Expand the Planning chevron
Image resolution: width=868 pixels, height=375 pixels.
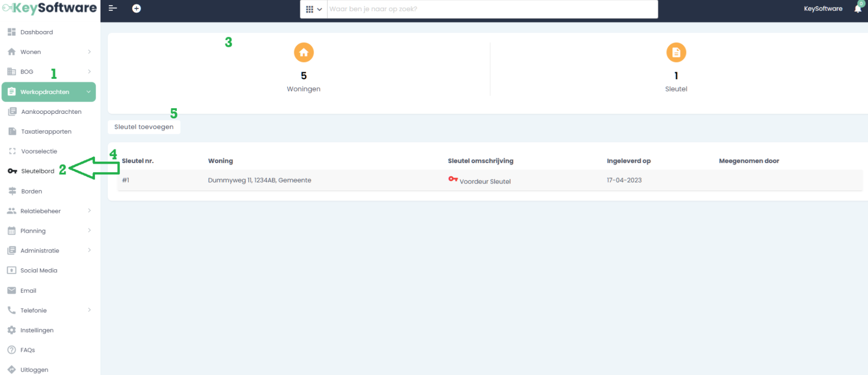89,231
